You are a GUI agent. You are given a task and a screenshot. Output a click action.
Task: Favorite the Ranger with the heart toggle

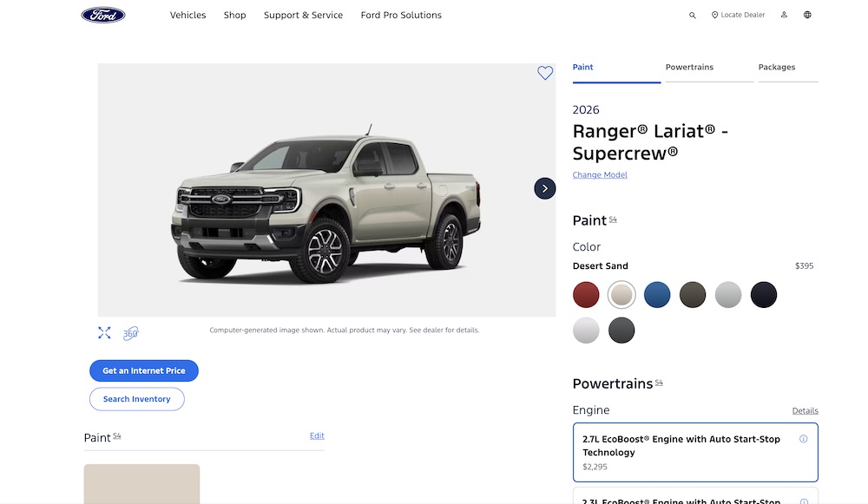click(545, 73)
